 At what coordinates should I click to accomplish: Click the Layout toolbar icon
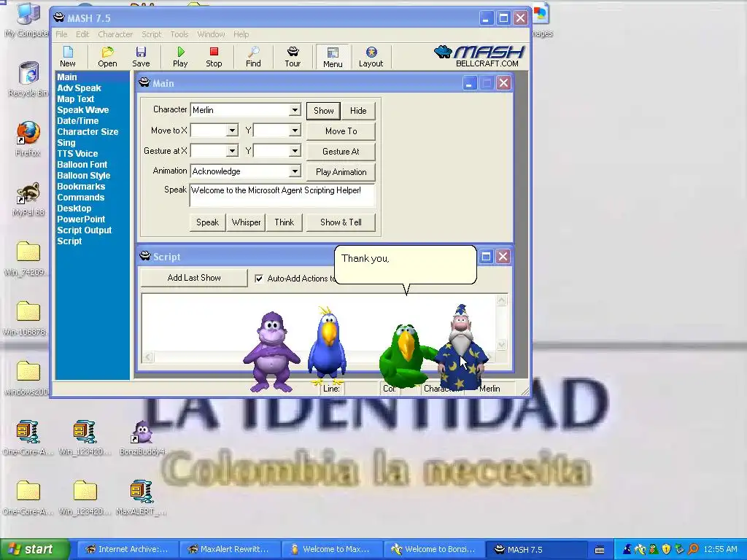[371, 57]
